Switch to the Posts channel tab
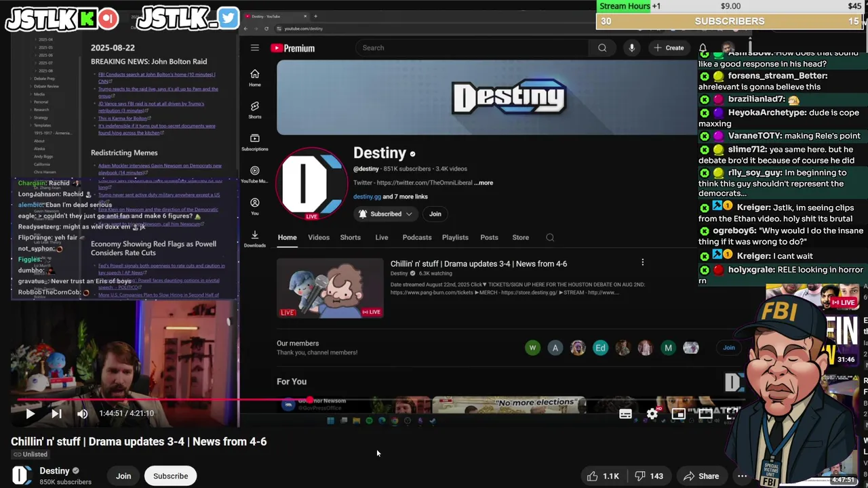The image size is (868, 488). 489,237
